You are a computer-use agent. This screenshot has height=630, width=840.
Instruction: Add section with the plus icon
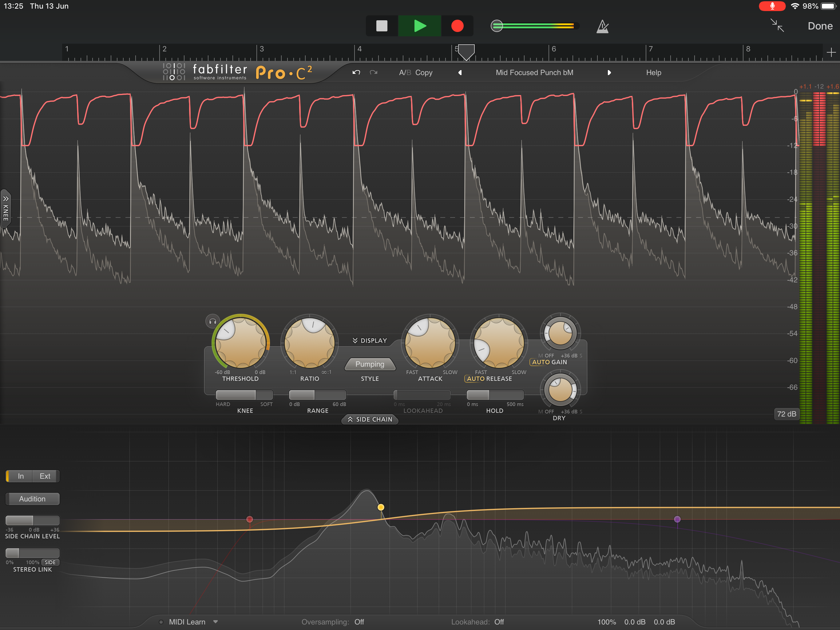831,52
